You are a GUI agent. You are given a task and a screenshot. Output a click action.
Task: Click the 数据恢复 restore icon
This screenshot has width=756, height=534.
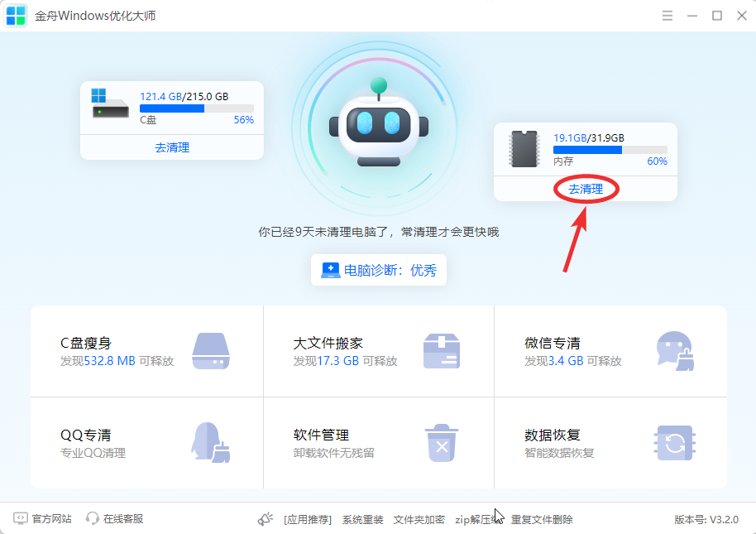[x=675, y=442]
